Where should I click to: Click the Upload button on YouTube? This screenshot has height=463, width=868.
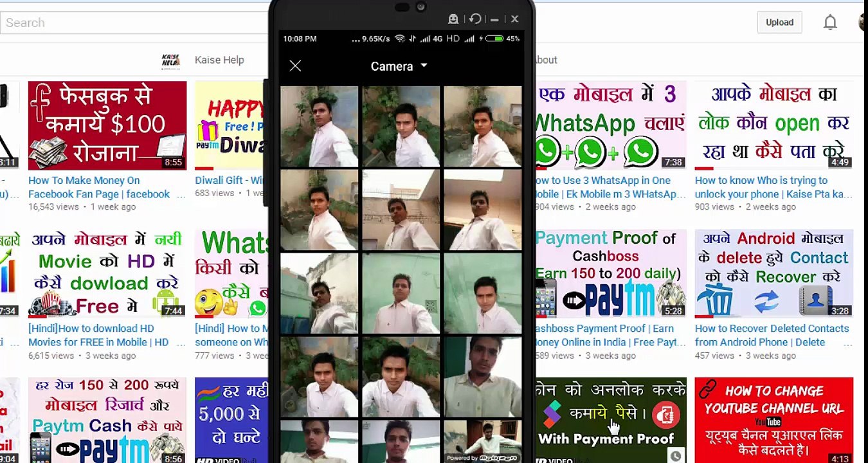pos(779,23)
